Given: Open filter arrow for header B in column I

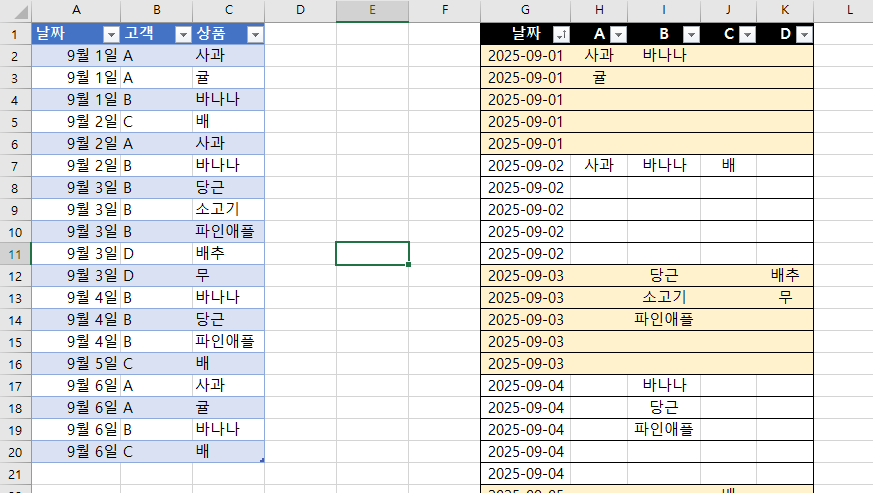Looking at the screenshot, I should 690,34.
